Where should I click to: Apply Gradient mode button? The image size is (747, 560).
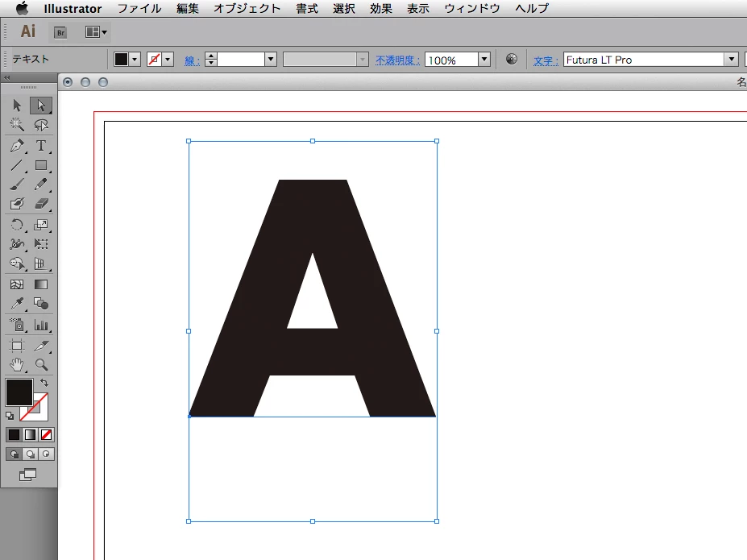pos(30,435)
